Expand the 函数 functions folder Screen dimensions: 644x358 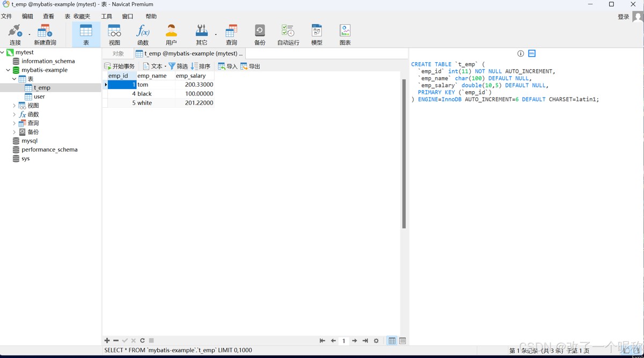pos(14,114)
